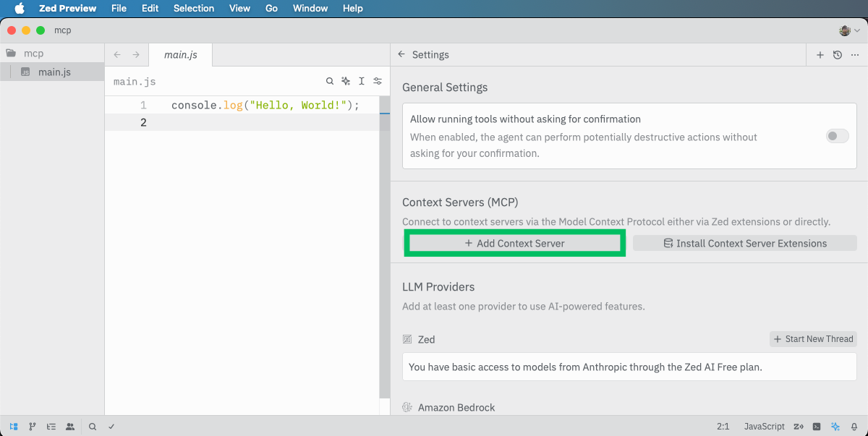Toggle project diagnostics via the checkmark

(111, 427)
